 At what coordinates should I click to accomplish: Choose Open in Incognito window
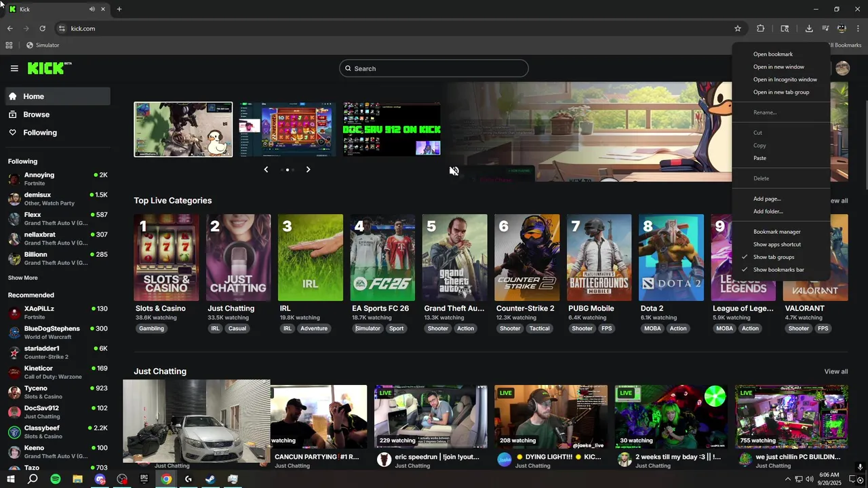[x=781, y=79]
